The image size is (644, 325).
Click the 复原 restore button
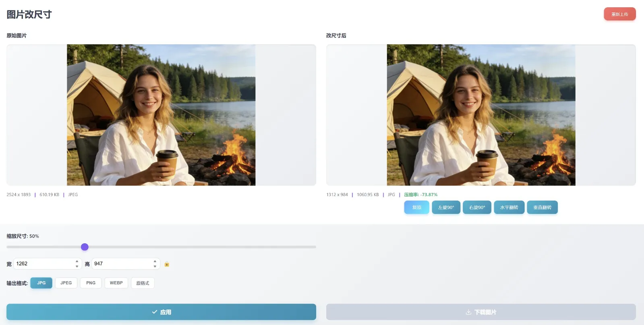[417, 207]
